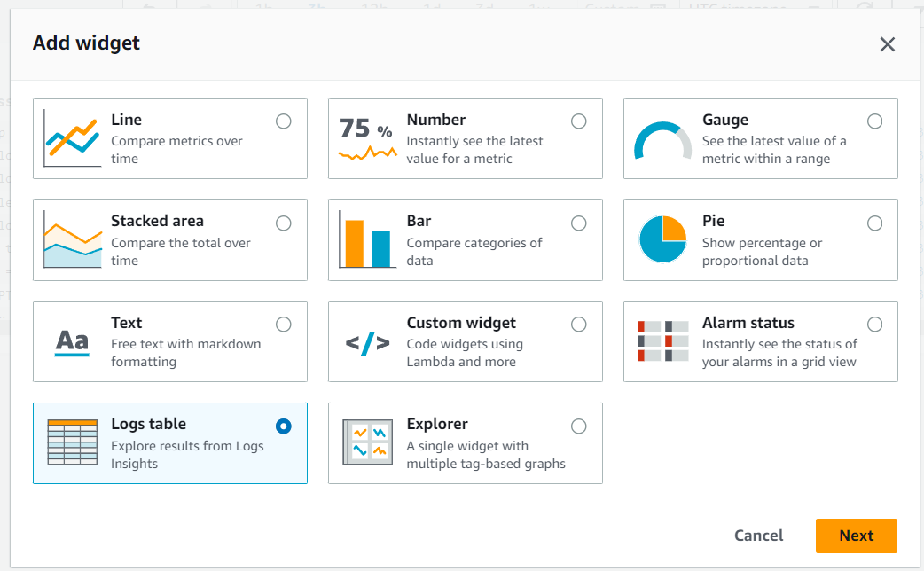Select the Pie chart icon
Screen dimensions: 924x571
662,239
